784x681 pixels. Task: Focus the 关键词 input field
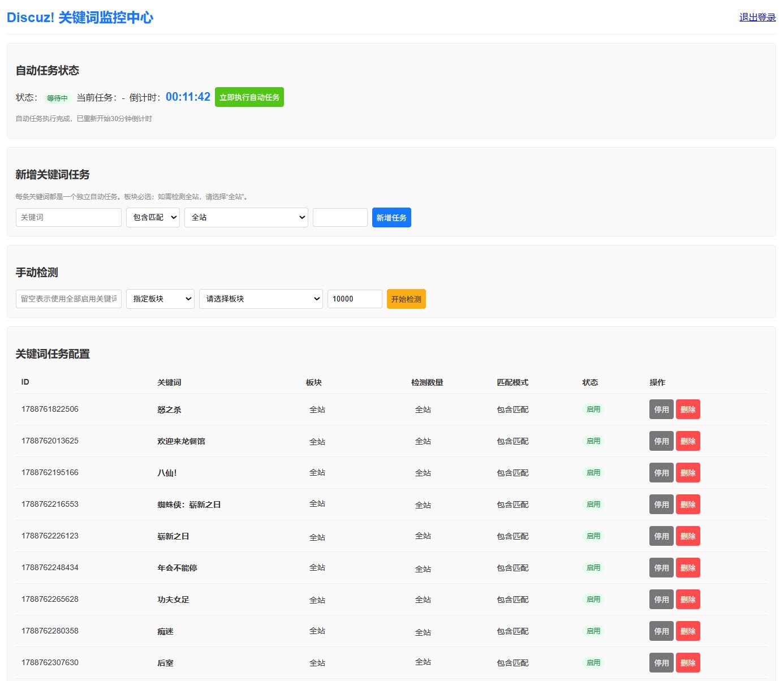[x=68, y=218]
